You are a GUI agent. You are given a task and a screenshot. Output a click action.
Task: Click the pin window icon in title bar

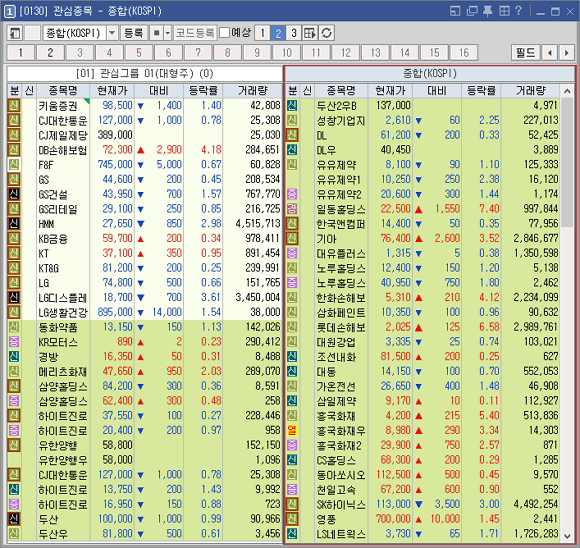tap(488, 11)
